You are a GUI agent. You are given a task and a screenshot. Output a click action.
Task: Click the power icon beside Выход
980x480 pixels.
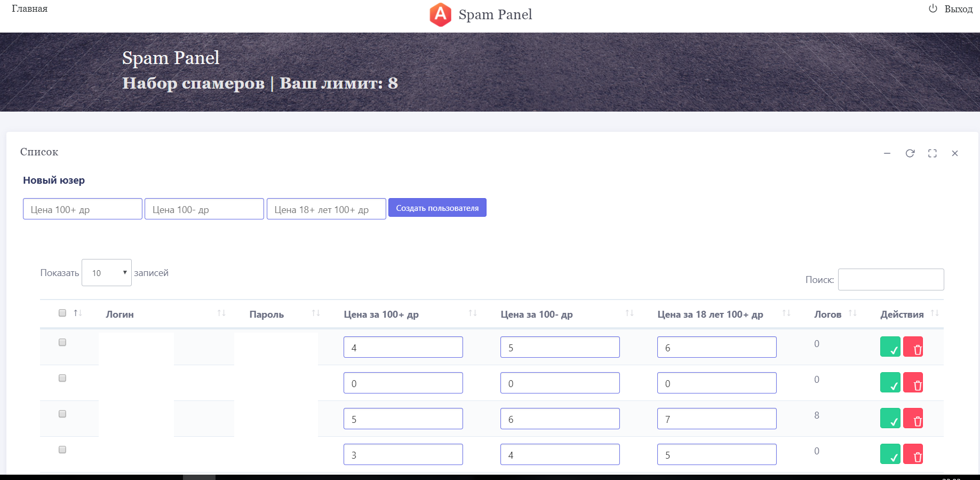coord(933,9)
